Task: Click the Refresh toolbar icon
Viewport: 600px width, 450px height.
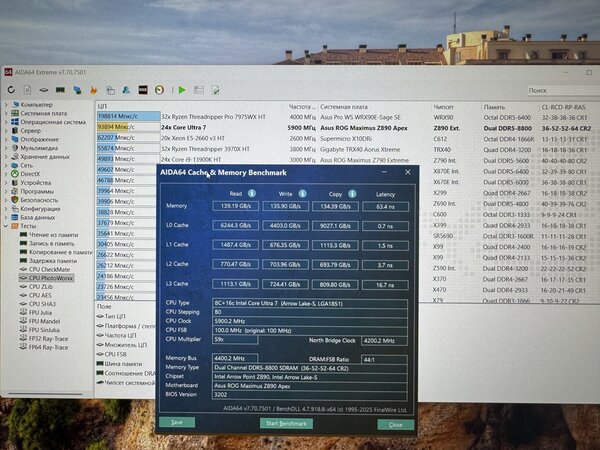Action: (x=11, y=90)
